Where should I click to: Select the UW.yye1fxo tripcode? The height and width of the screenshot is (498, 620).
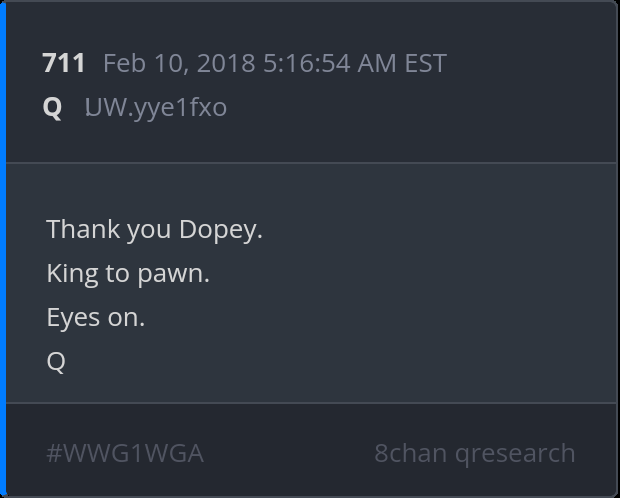pyautogui.click(x=156, y=107)
